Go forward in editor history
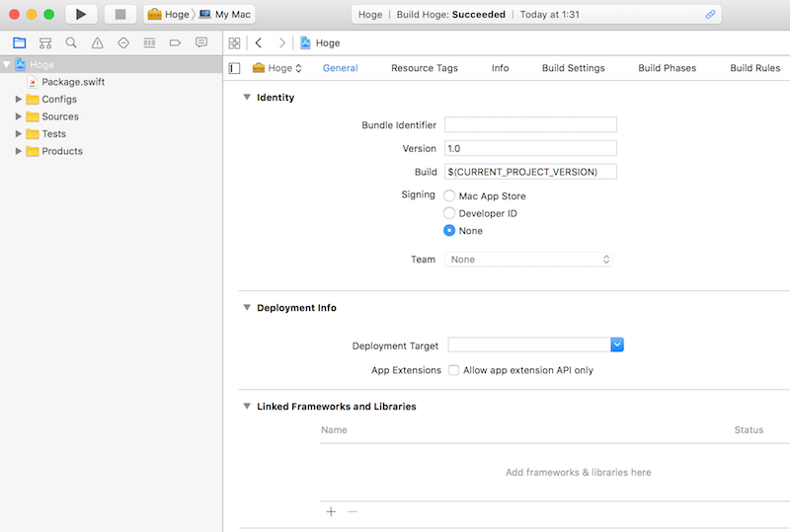 pyautogui.click(x=282, y=42)
